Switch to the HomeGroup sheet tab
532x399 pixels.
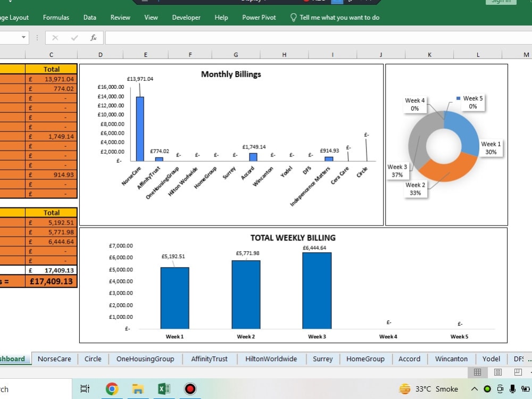(x=365, y=359)
